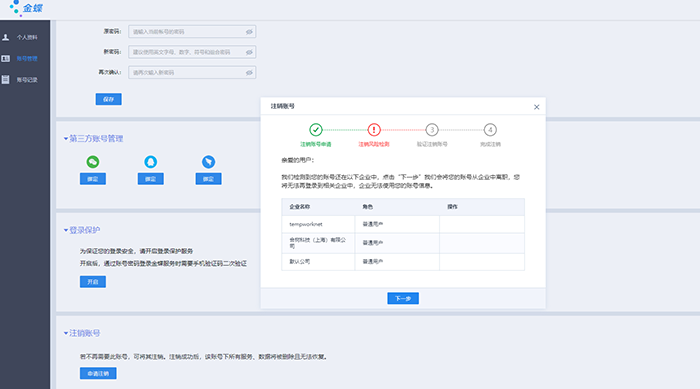Screen dimensions: 700x389
Task: Click the 完成注销 step label
Action: click(x=490, y=144)
